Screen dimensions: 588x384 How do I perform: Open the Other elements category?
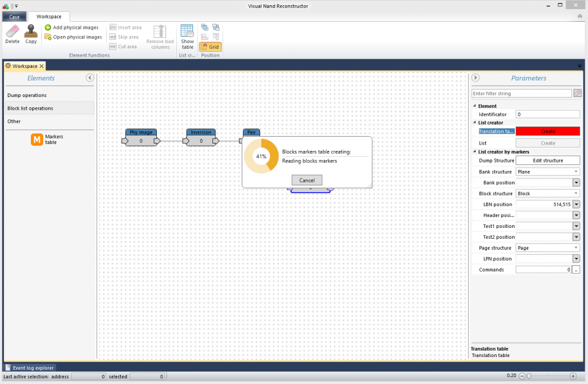point(49,122)
